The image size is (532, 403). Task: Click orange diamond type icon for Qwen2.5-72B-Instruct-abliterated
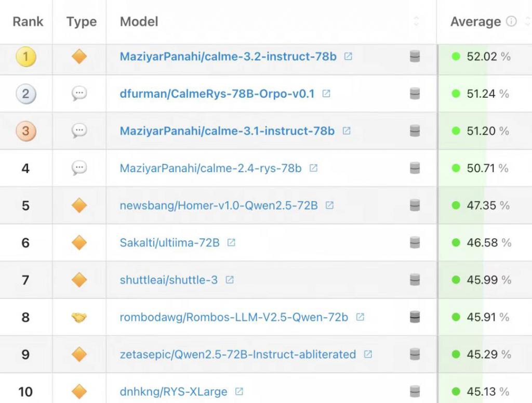pyautogui.click(x=79, y=355)
